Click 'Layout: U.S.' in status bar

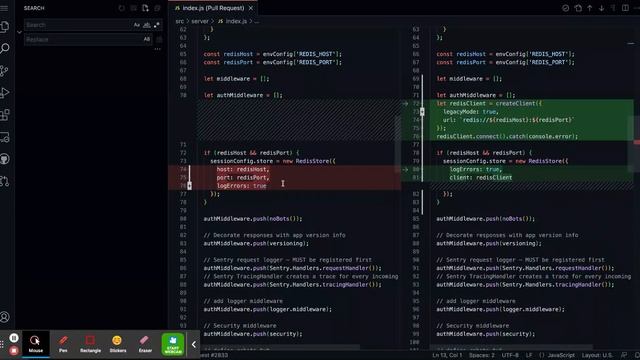[x=597, y=355]
